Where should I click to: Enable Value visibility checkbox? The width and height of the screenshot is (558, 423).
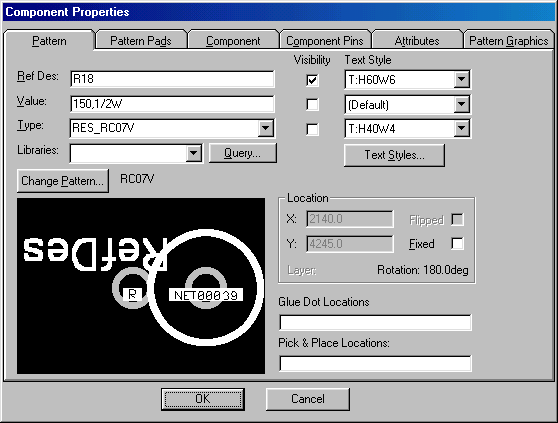tap(312, 105)
